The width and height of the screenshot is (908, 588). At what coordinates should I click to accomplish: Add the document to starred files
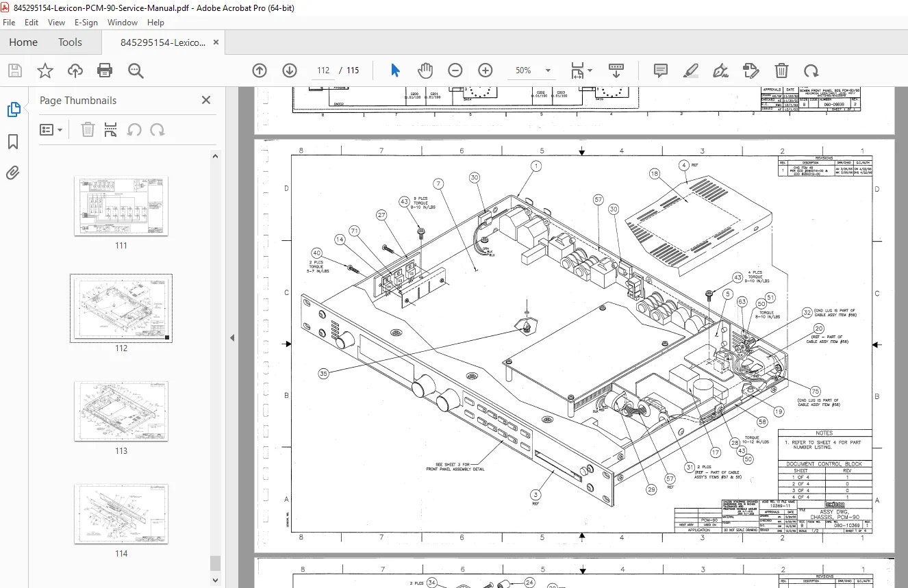coord(45,71)
